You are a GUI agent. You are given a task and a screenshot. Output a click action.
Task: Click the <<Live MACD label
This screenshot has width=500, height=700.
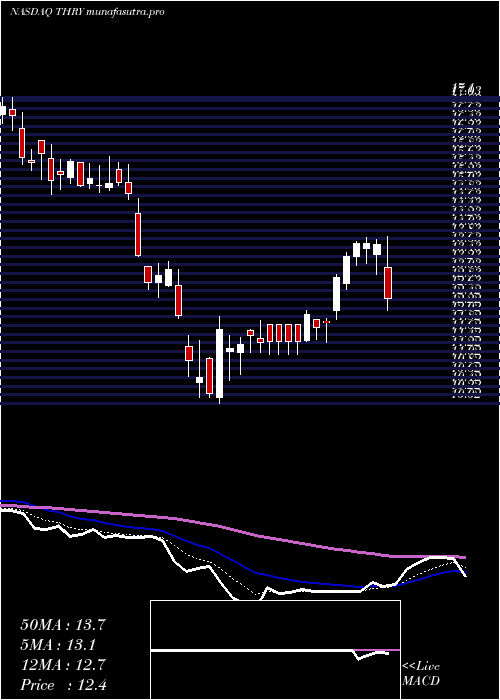[x=421, y=674]
